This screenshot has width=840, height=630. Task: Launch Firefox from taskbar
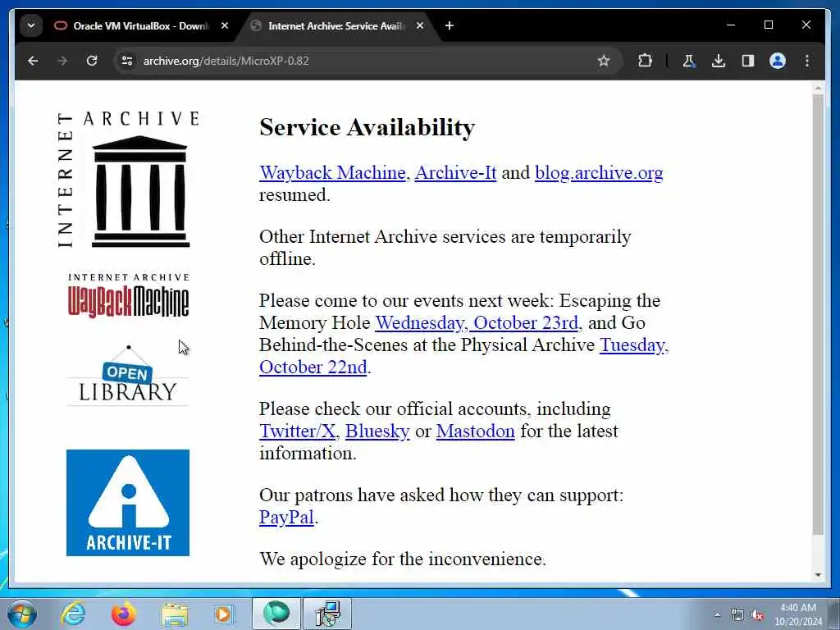coord(124,614)
